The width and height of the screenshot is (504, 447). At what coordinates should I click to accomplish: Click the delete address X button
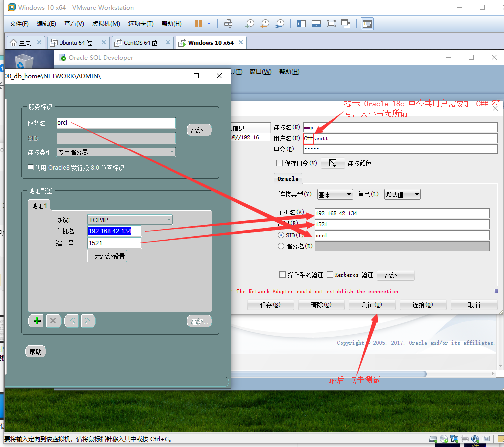point(53,321)
